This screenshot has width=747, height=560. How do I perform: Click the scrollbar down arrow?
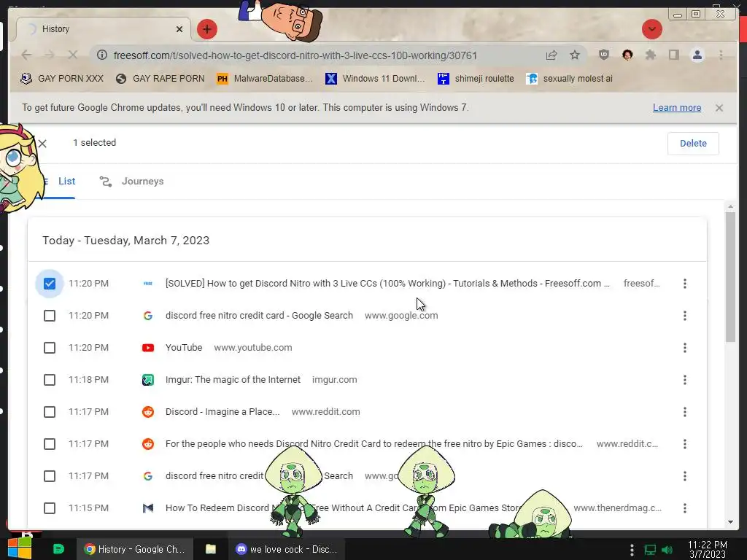click(730, 522)
